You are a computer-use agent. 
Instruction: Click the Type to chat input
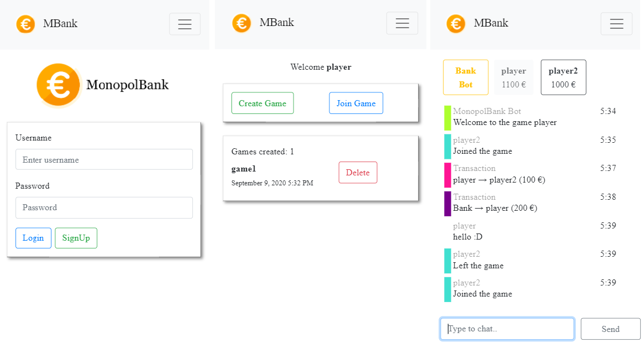(x=507, y=329)
